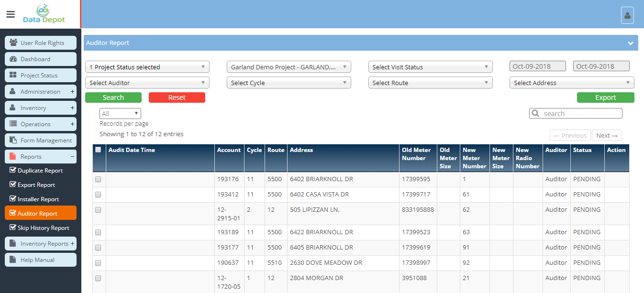Click the table search input field
Image resolution: width=644 pixels, height=293 pixels.
click(581, 114)
